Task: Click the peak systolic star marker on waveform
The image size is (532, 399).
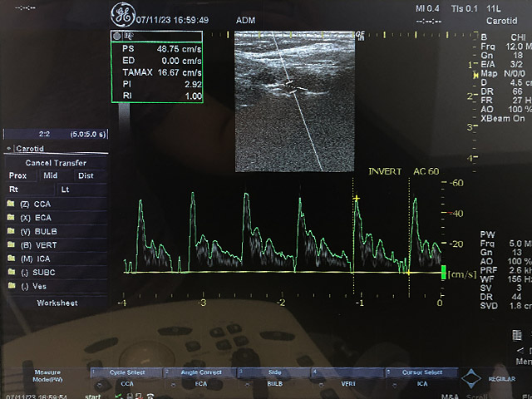Action: point(357,199)
